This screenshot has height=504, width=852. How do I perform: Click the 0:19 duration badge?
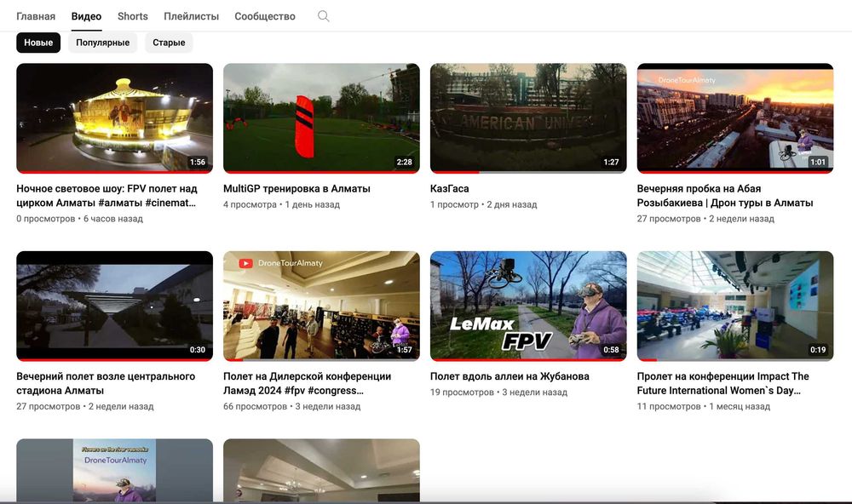tap(818, 350)
